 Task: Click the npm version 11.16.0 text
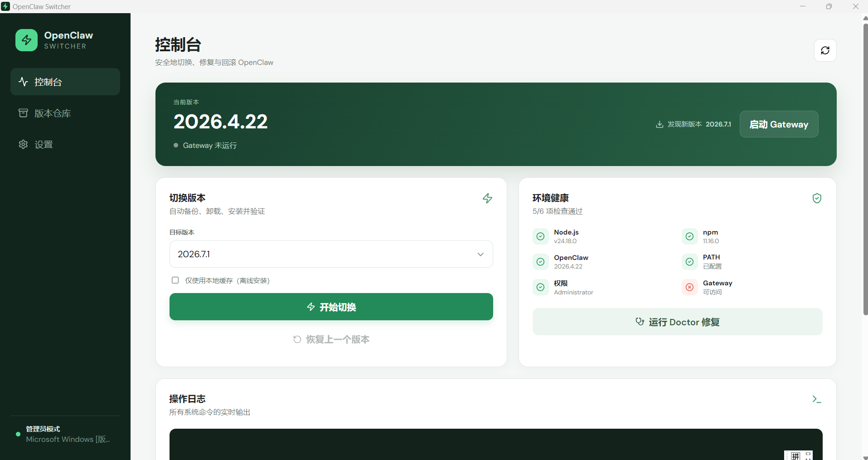[711, 241]
